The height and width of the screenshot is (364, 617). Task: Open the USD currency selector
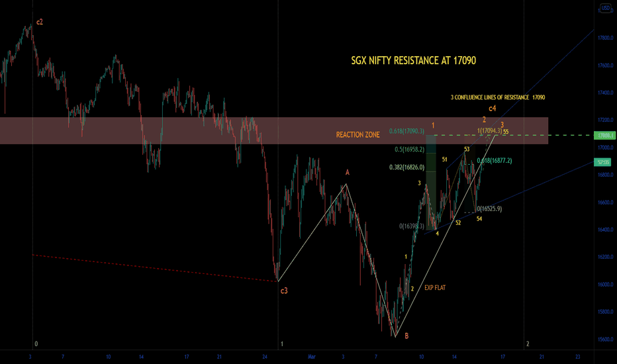coord(605,8)
